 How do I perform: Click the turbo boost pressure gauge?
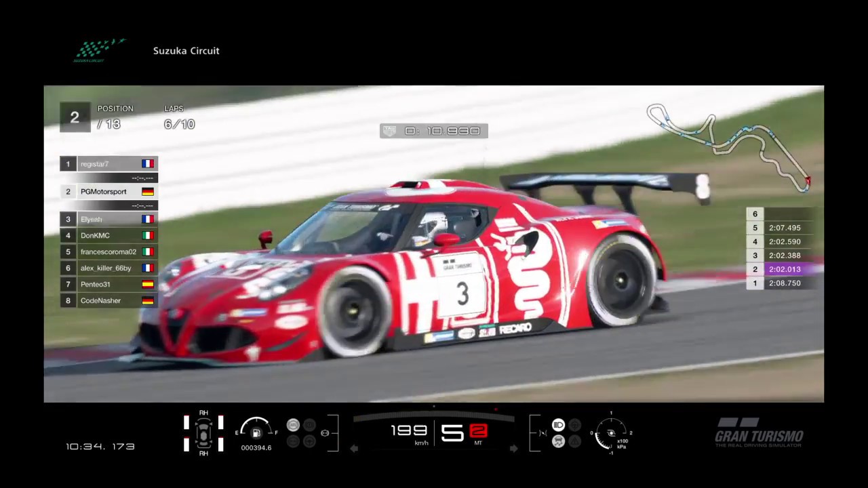tap(611, 432)
